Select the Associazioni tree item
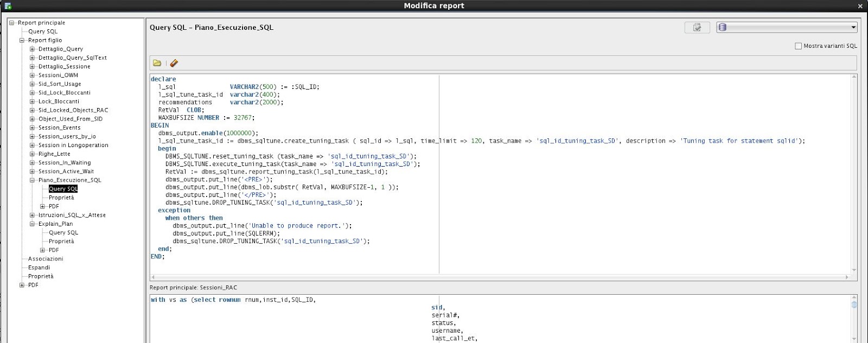Image resolution: width=868 pixels, height=343 pixels. pos(46,259)
